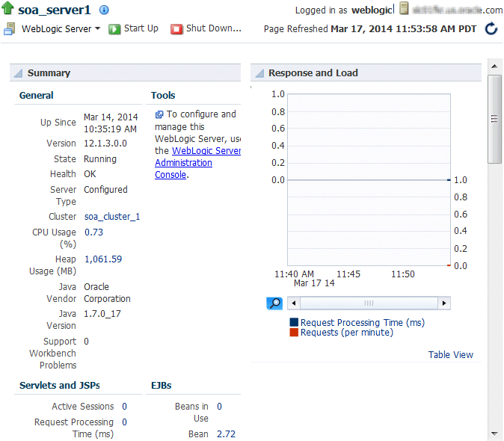Click the Support Workbench Problems value 0

point(86,341)
